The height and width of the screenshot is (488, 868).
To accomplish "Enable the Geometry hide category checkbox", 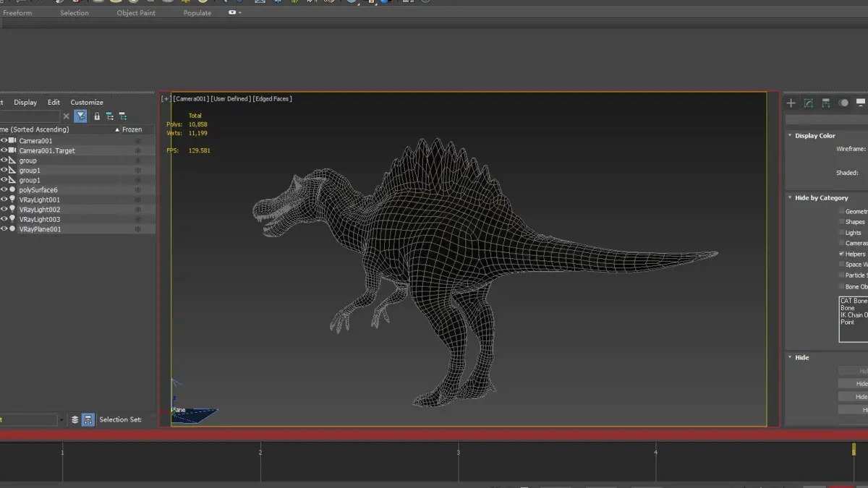I will coord(841,211).
